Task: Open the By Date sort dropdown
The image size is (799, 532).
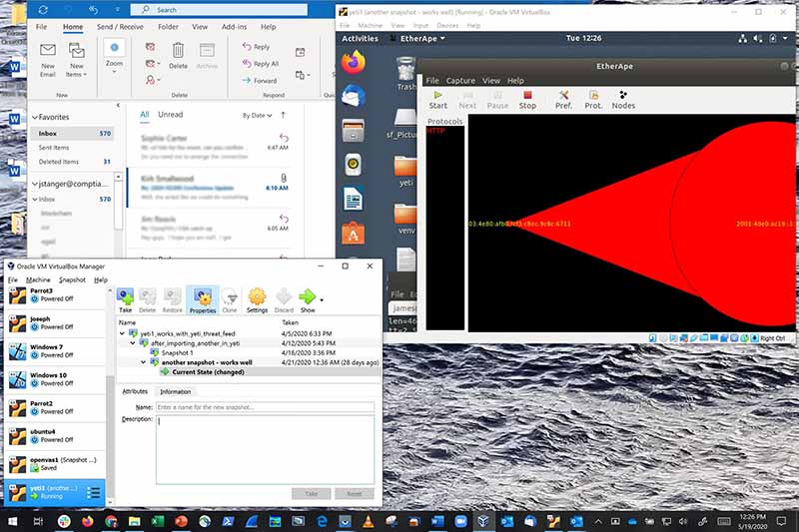Action: click(x=258, y=116)
